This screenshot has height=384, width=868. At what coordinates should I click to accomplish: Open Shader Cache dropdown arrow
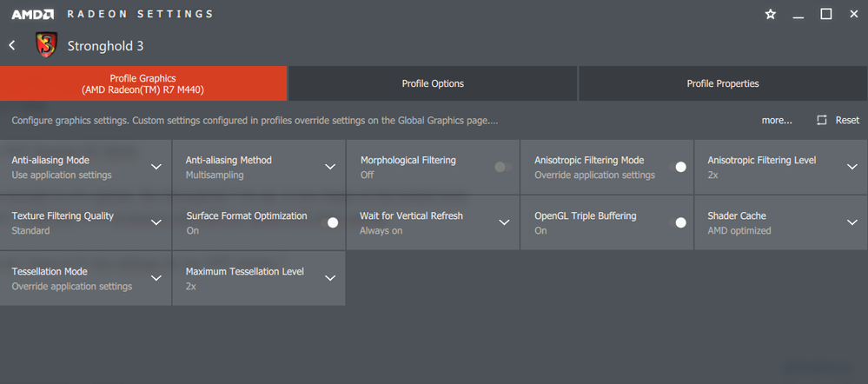tap(852, 222)
